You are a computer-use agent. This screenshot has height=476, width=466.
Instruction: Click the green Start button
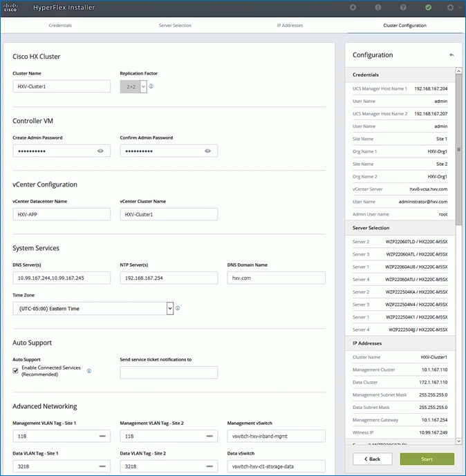(427, 459)
